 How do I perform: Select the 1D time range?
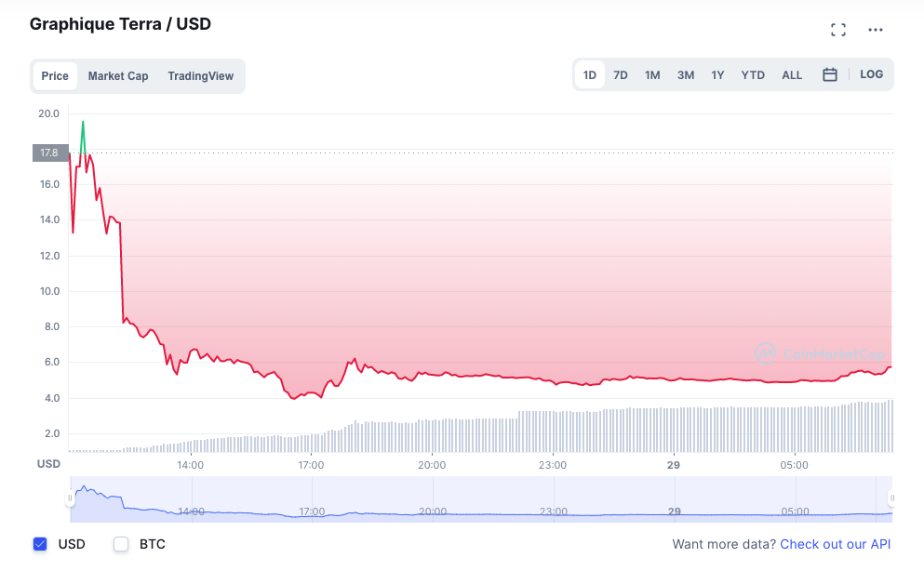coord(590,75)
